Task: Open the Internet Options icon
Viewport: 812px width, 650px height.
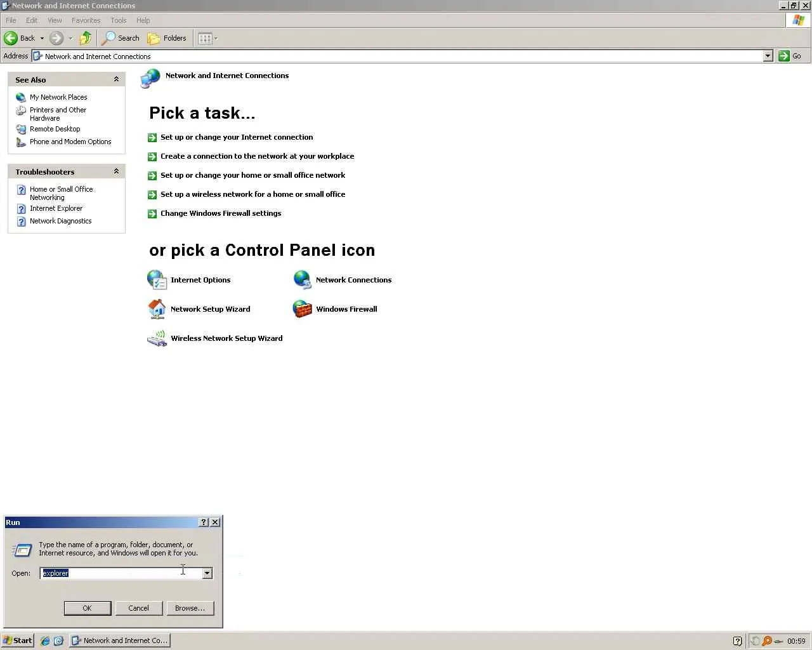Action: [189, 280]
